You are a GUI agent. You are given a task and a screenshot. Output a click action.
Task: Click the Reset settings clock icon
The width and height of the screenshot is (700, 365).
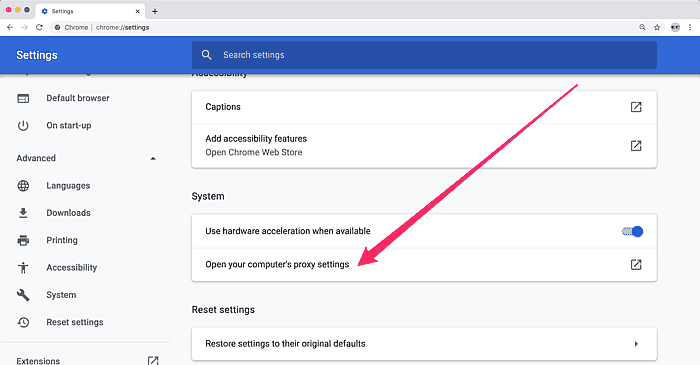click(23, 322)
